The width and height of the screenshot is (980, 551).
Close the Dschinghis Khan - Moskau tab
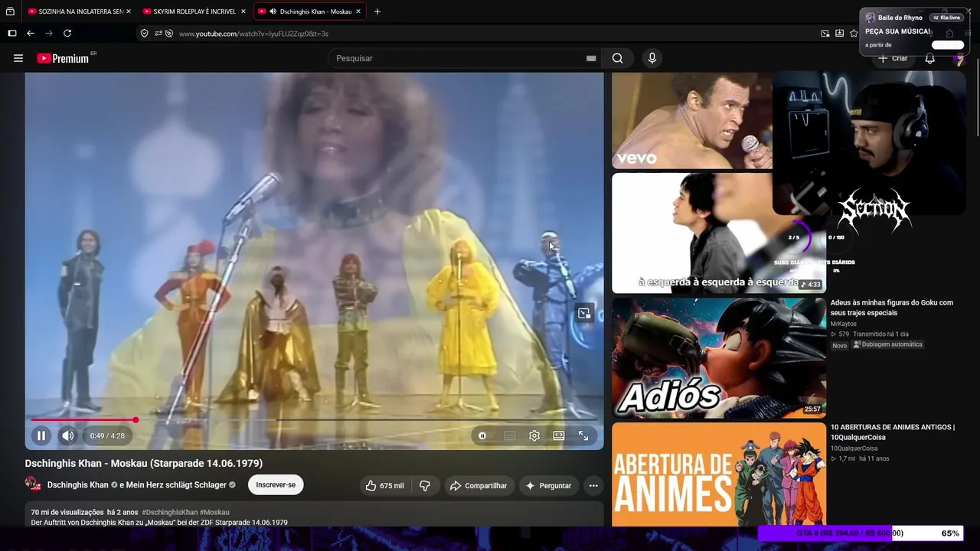click(358, 11)
